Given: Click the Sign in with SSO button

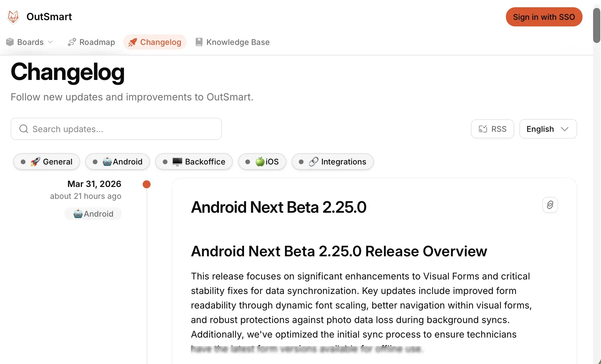Looking at the screenshot, I should pos(544,17).
